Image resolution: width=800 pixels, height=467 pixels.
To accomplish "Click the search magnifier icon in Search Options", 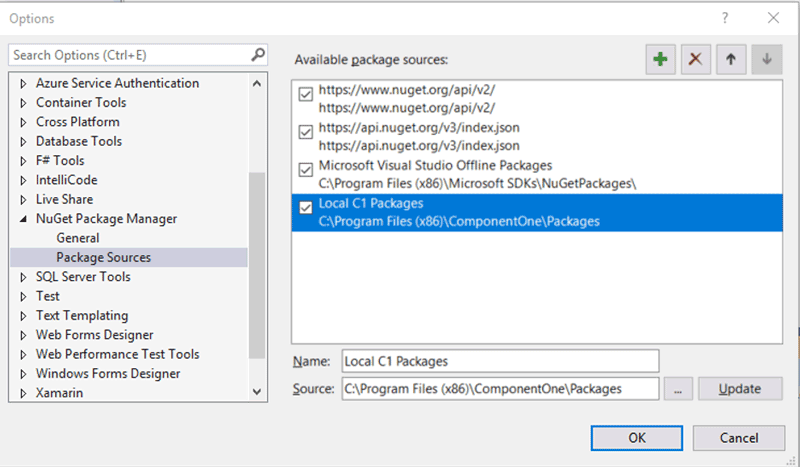I will tap(258, 55).
